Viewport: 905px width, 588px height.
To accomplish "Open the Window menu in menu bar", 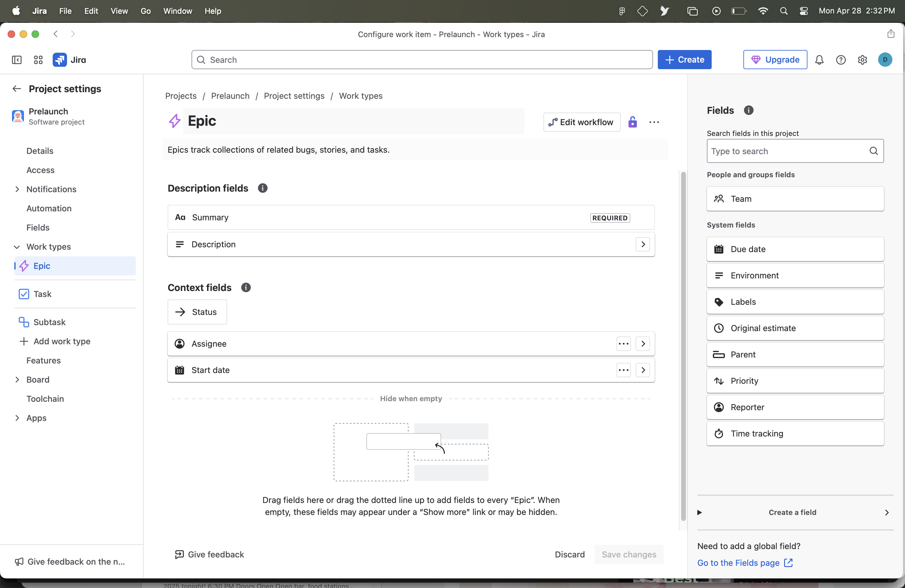I will [177, 11].
